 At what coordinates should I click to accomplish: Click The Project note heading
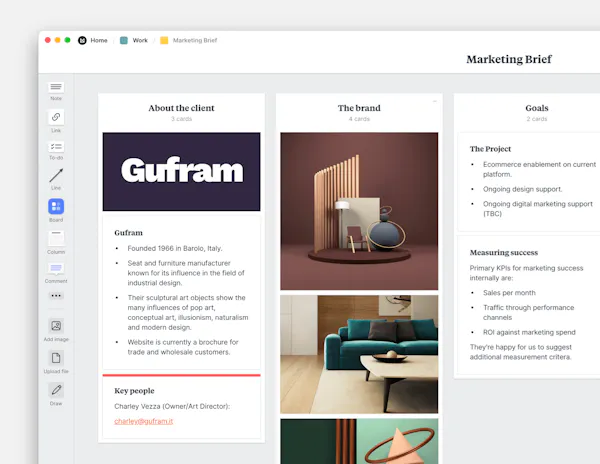pyautogui.click(x=490, y=149)
